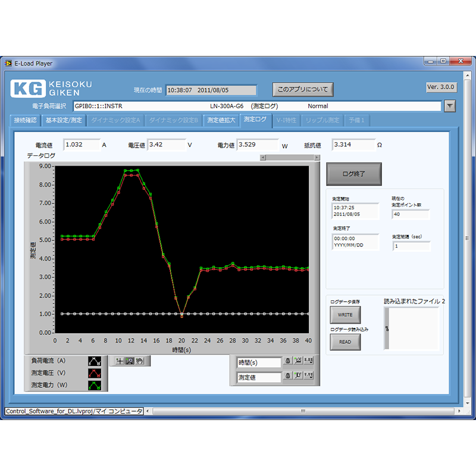Viewport: 476px width, 476px height.
Task: Click Y-axis autoscale-once icon for 測定値
Action: point(298,375)
